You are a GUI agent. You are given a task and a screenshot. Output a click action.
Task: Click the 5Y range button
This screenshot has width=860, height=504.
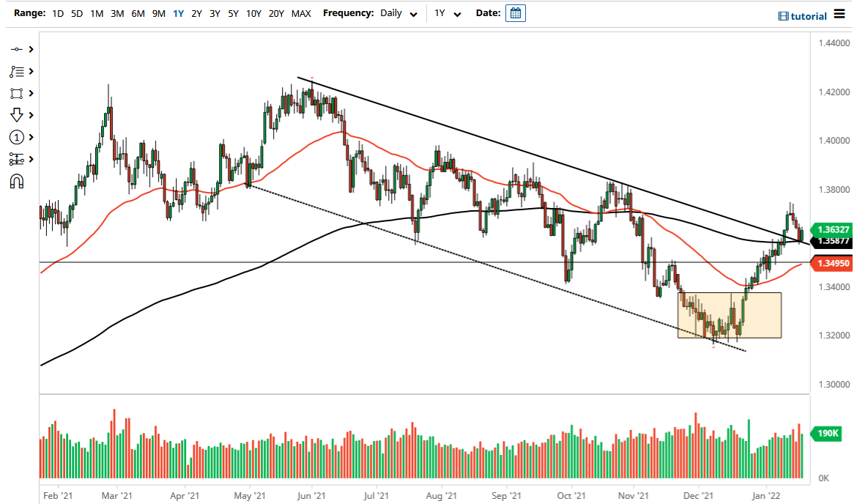click(x=232, y=13)
